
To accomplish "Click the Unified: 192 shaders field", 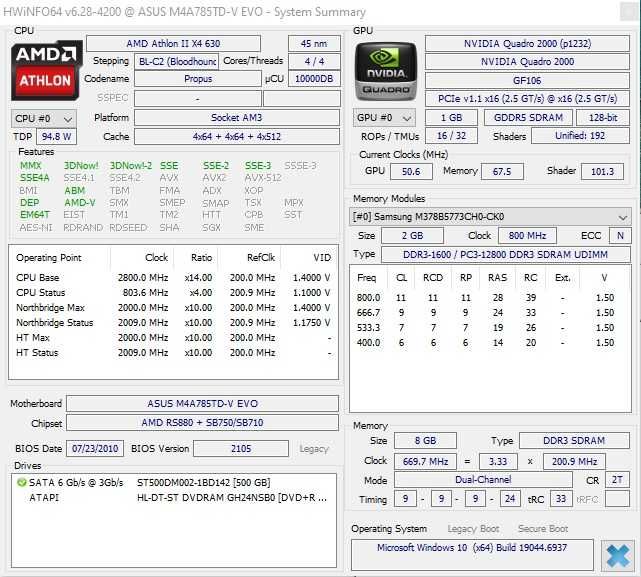I will [580, 136].
